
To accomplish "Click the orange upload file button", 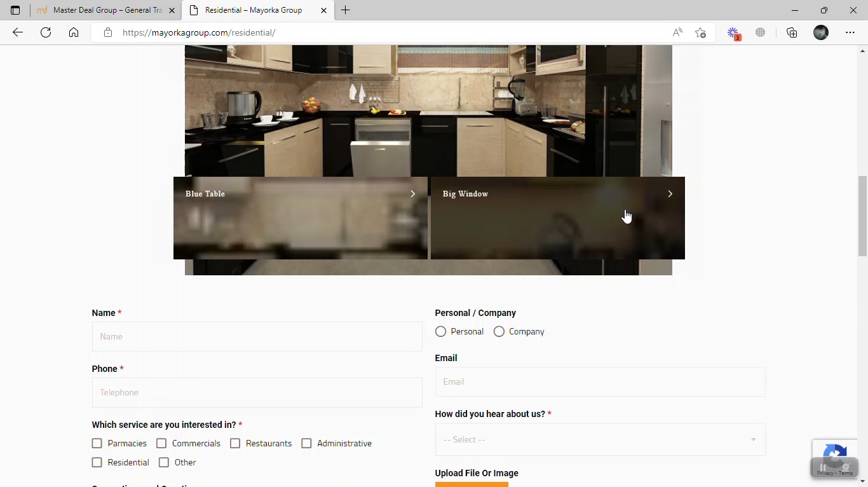I will pyautogui.click(x=471, y=484).
